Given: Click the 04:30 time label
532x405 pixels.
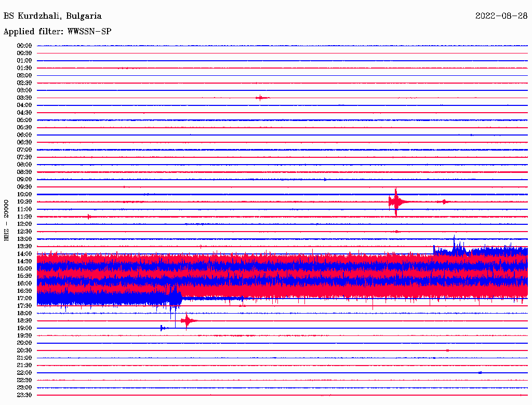Looking at the screenshot, I should 24,112.
